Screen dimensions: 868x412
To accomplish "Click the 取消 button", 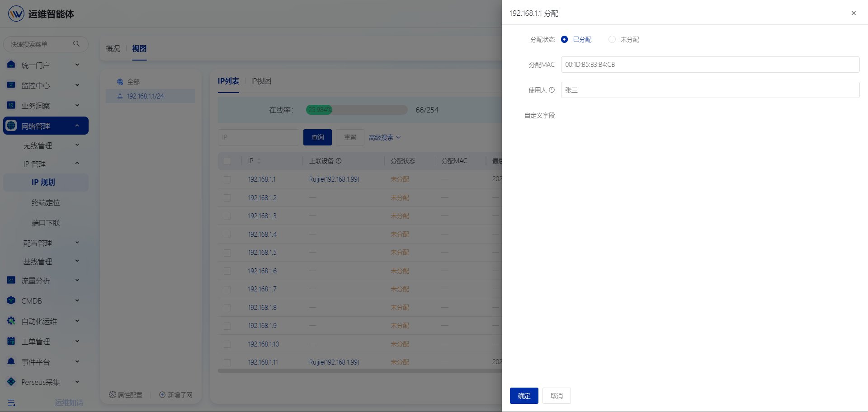I will (557, 396).
